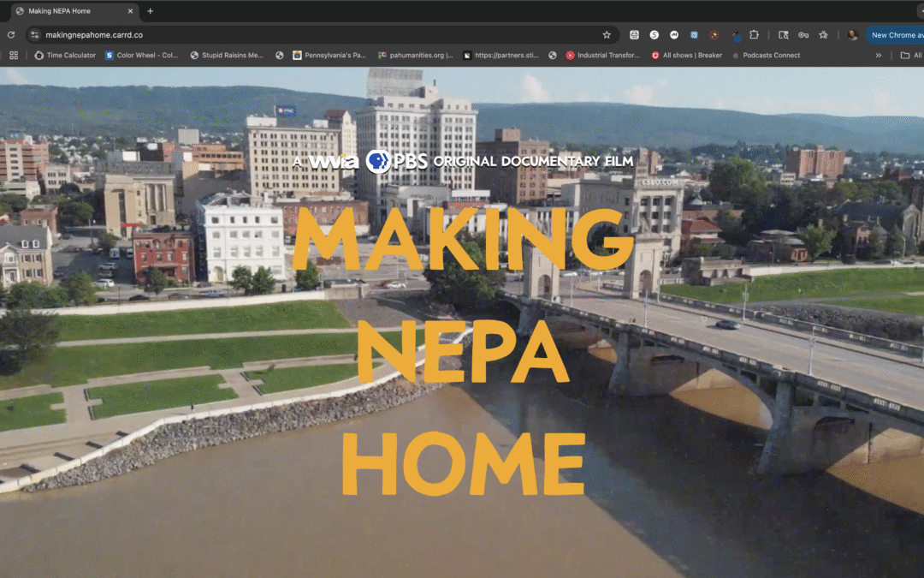Image resolution: width=924 pixels, height=578 pixels.
Task: Open the Color Wheel bookmark
Action: tap(141, 56)
